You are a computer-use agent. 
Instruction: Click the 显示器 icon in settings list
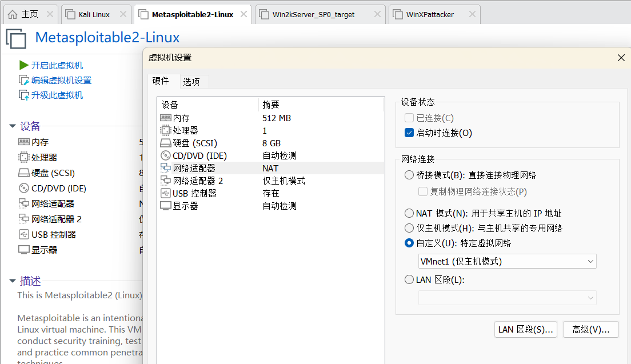click(x=165, y=206)
